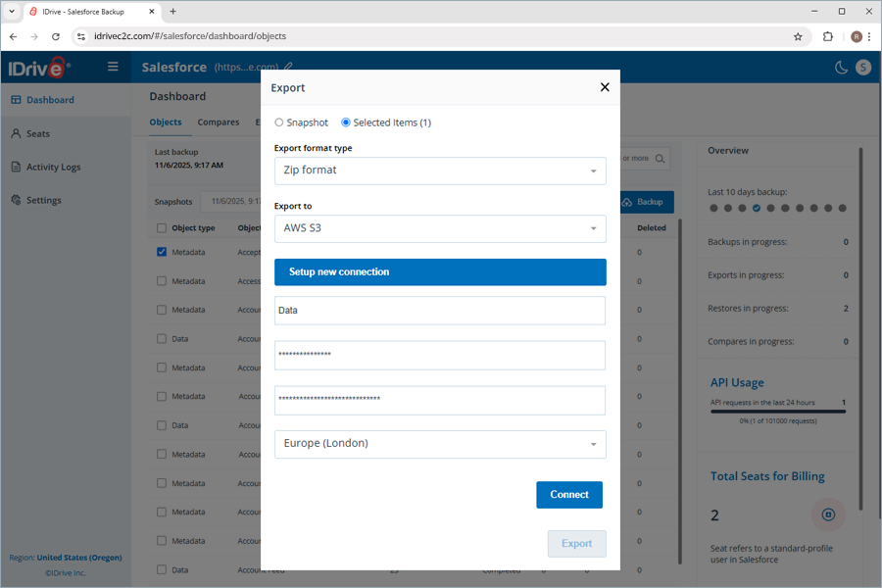This screenshot has width=882, height=588.
Task: Click the Connect button
Action: [569, 495]
